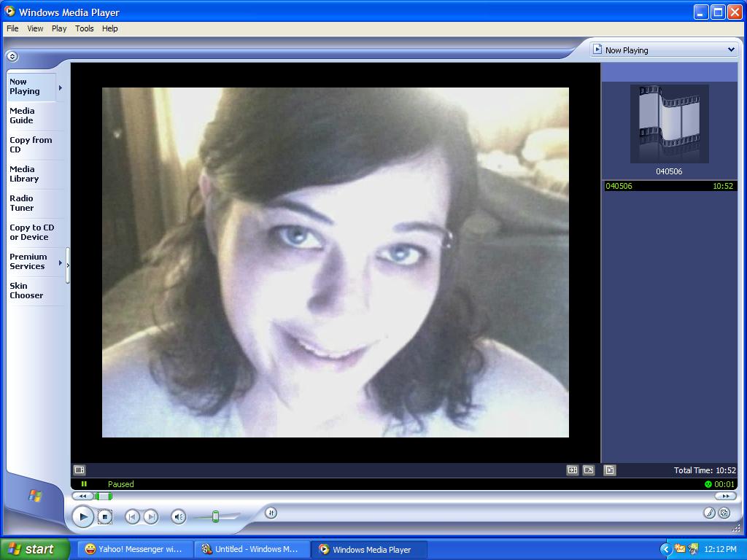The image size is (747, 560).
Task: Open the Tools menu
Action: point(84,28)
